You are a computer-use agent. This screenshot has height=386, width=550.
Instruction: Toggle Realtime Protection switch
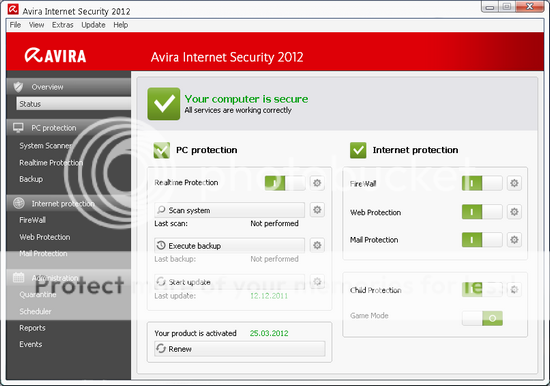tap(285, 183)
